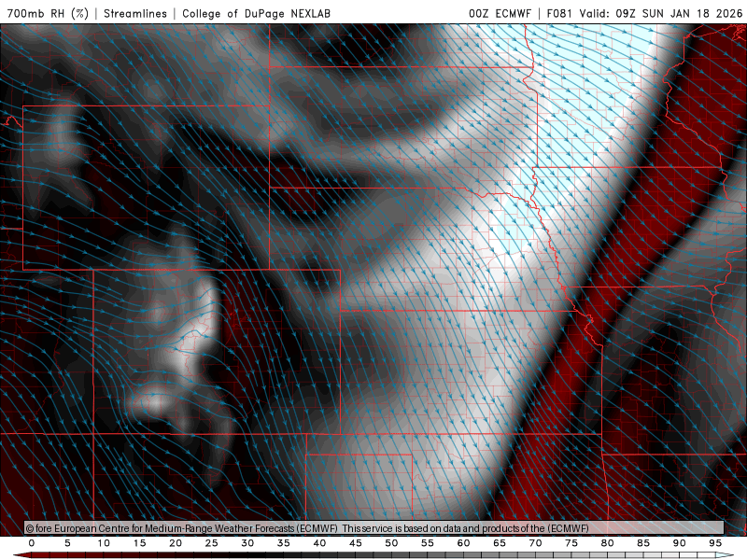Select the '30' label on color scale
The width and height of the screenshot is (747, 560).
pos(247,543)
